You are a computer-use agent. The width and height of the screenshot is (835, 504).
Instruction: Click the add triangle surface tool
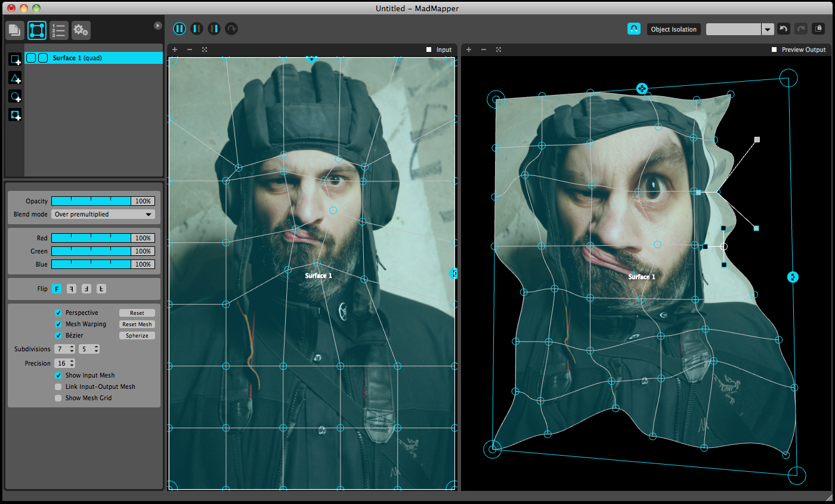15,78
